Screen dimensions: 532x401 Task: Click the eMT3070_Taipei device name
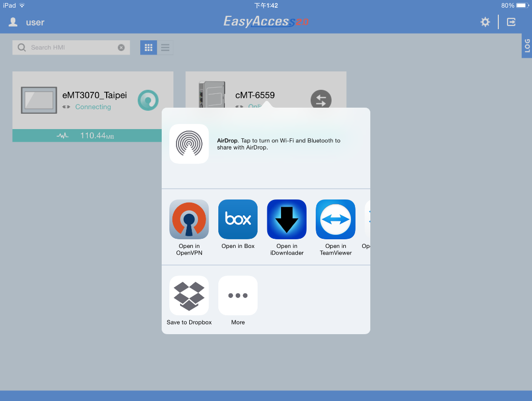click(95, 95)
